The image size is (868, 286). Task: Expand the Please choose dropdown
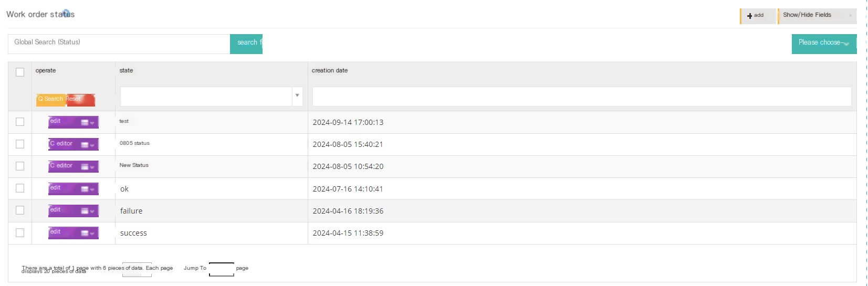[824, 44]
